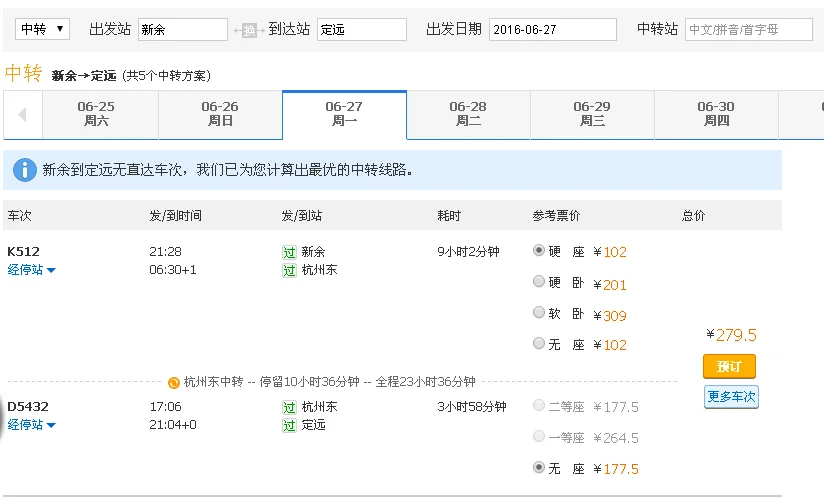Click duration 9小时2分钟
Viewport: 824px width, 500px height.
[x=468, y=252]
